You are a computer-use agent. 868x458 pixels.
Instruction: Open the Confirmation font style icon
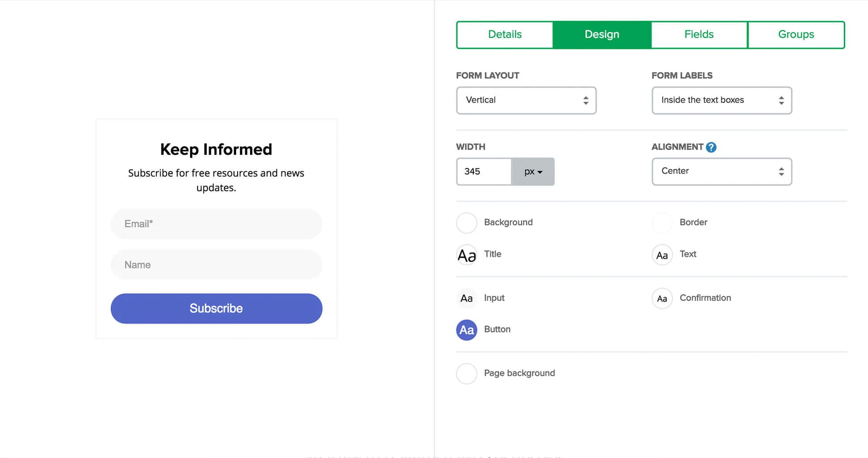click(662, 299)
